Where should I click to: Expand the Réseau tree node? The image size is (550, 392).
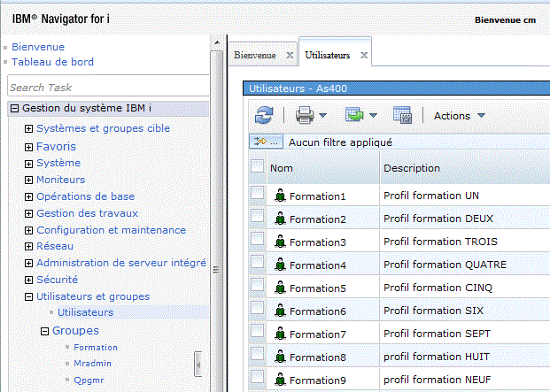[x=28, y=247]
